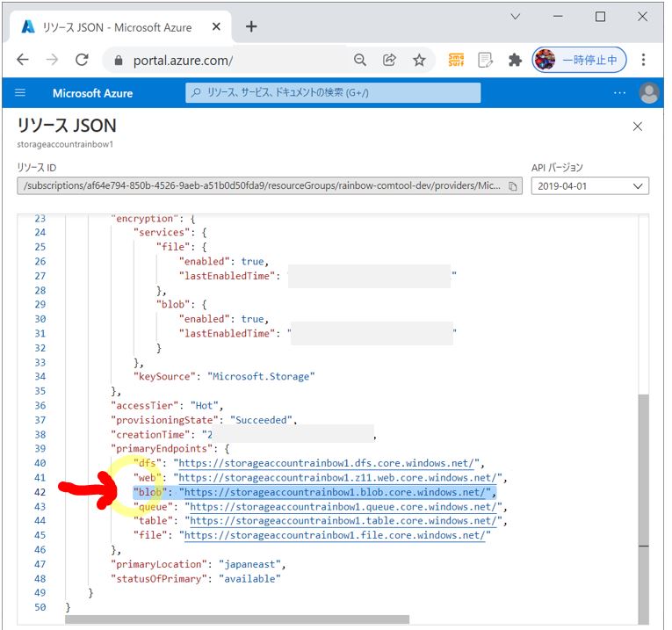Open the Azure hamburger menu

coord(20,92)
